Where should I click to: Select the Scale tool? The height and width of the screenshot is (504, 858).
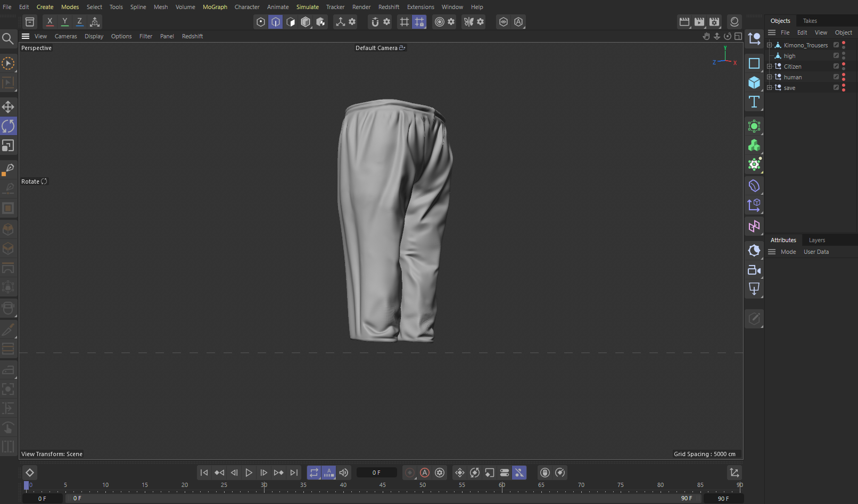tap(8, 145)
